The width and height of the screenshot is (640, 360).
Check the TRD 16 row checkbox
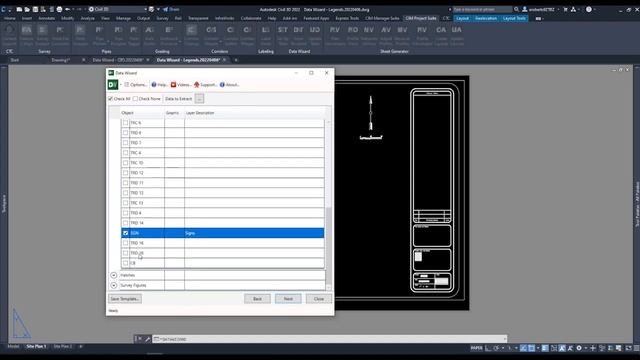click(x=125, y=243)
